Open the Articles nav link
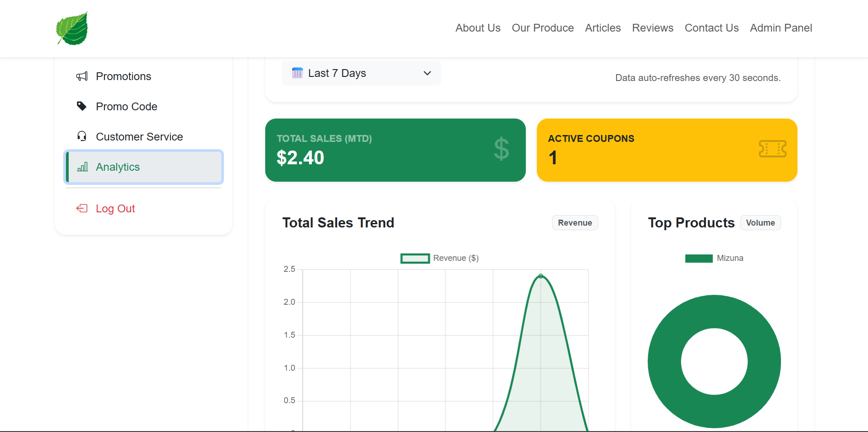 click(603, 28)
